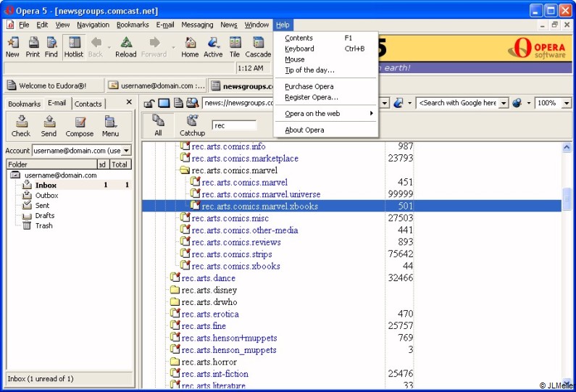
Task: Open the rec.arts.comics.marketplace newsgroup
Action: click(245, 159)
